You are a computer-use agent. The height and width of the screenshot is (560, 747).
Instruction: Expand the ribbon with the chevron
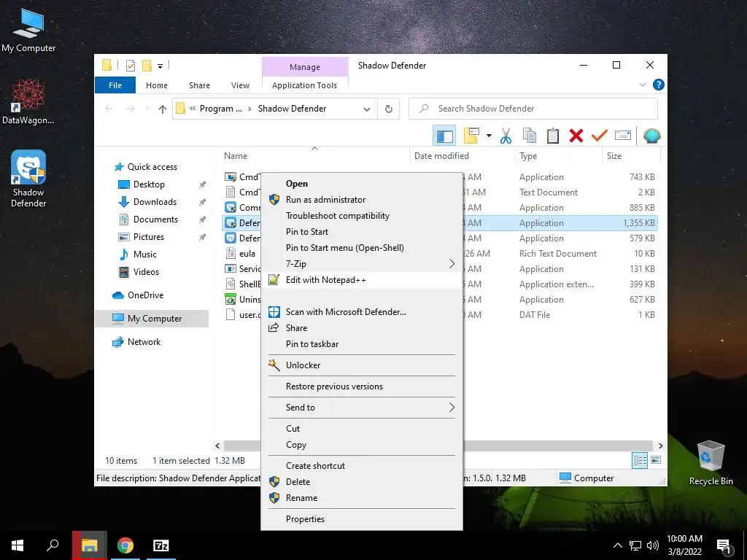(x=642, y=85)
